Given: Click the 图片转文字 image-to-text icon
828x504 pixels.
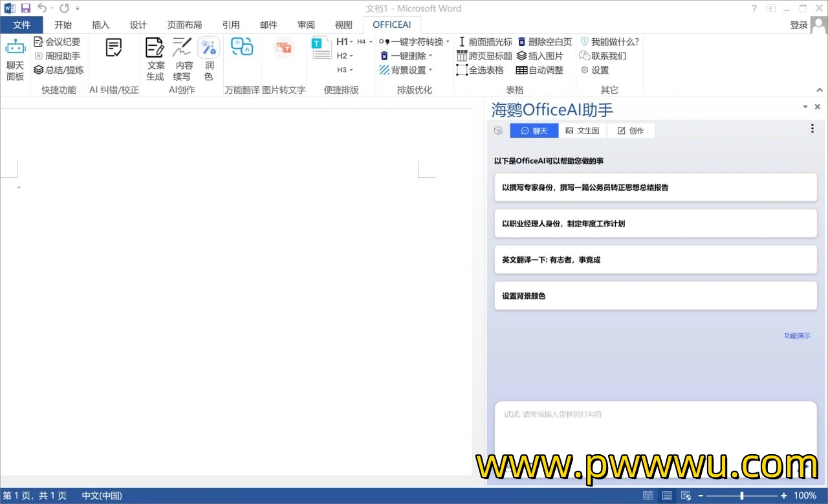Looking at the screenshot, I should (x=283, y=47).
